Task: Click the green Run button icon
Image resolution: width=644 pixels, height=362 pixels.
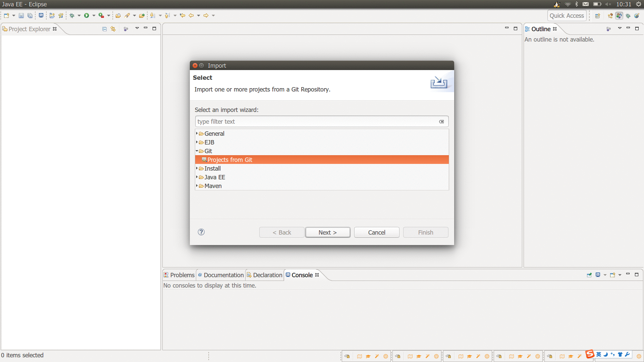Action: point(87,15)
